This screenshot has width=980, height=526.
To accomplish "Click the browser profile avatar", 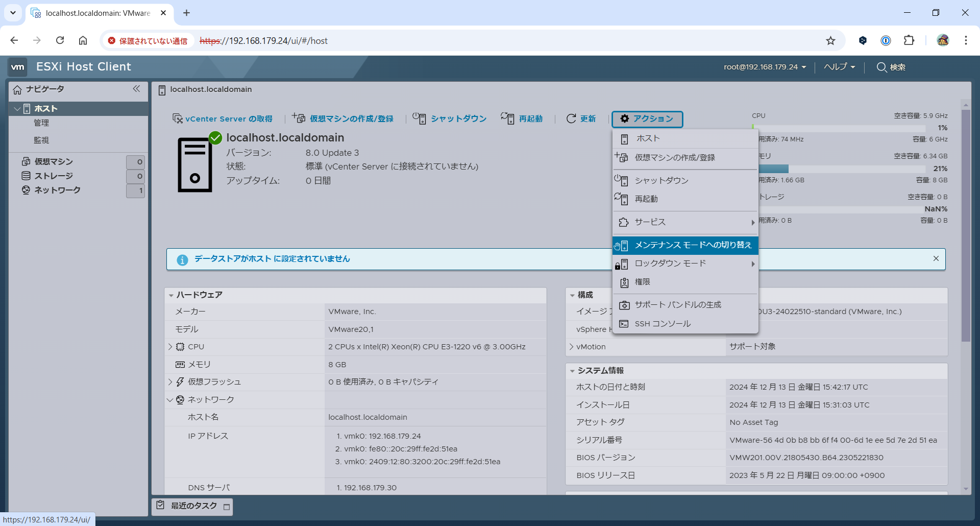I will (x=943, y=40).
